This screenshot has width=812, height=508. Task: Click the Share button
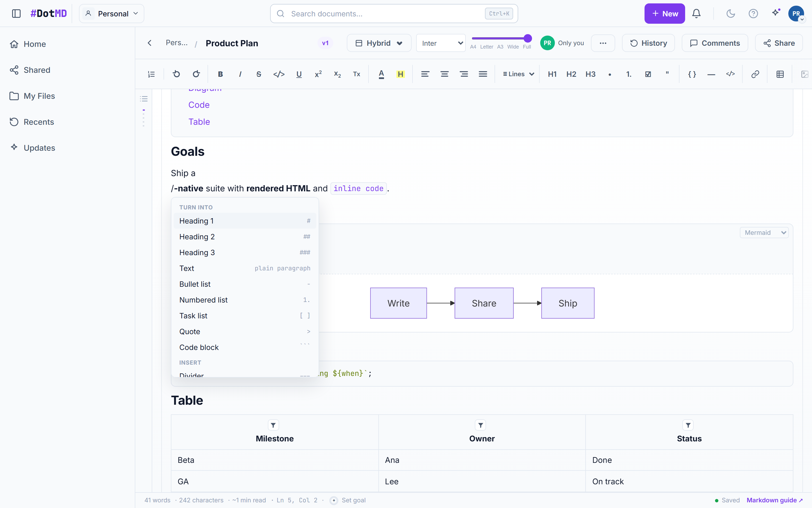(779, 43)
